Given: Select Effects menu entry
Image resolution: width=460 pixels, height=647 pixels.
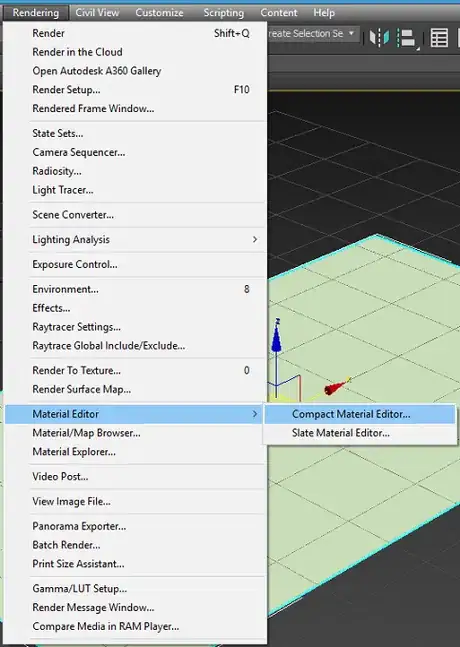Looking at the screenshot, I should pyautogui.click(x=135, y=308).
